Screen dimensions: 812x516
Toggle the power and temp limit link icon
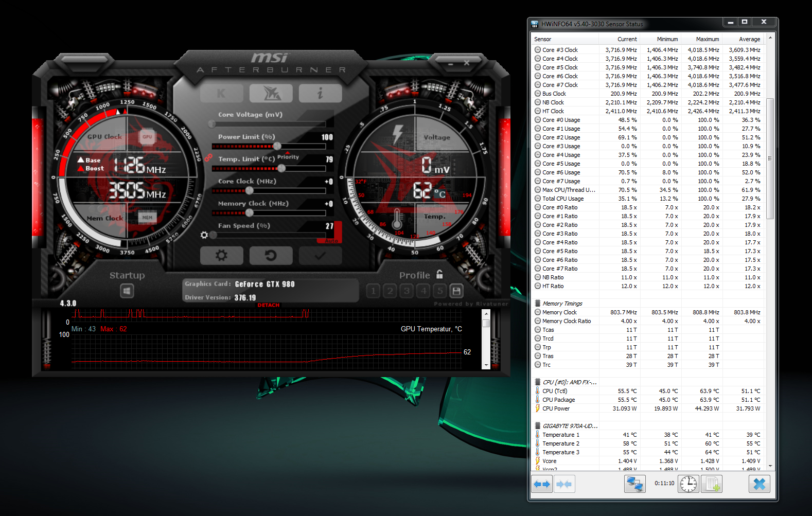pyautogui.click(x=208, y=157)
